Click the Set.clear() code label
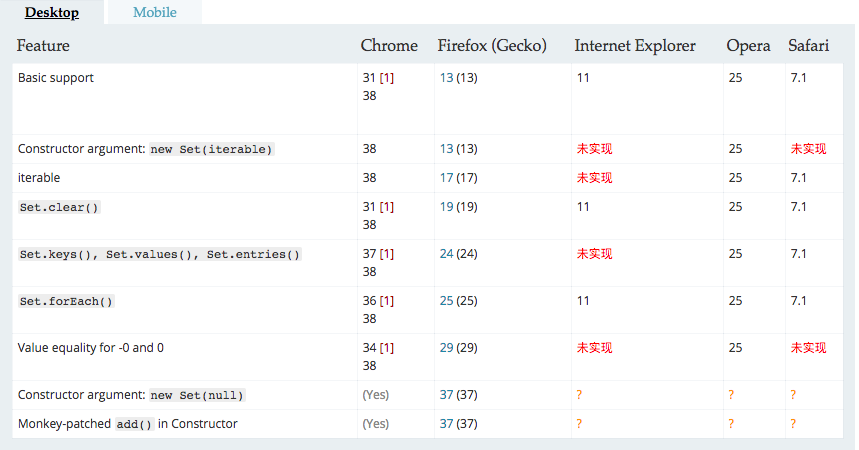 point(59,207)
